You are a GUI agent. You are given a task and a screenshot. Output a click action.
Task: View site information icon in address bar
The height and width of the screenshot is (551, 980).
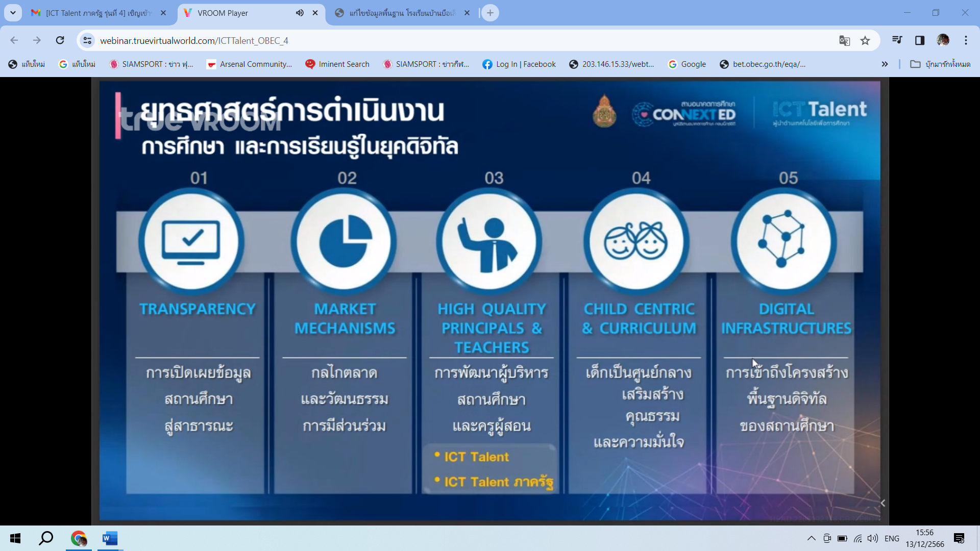[x=88, y=40]
